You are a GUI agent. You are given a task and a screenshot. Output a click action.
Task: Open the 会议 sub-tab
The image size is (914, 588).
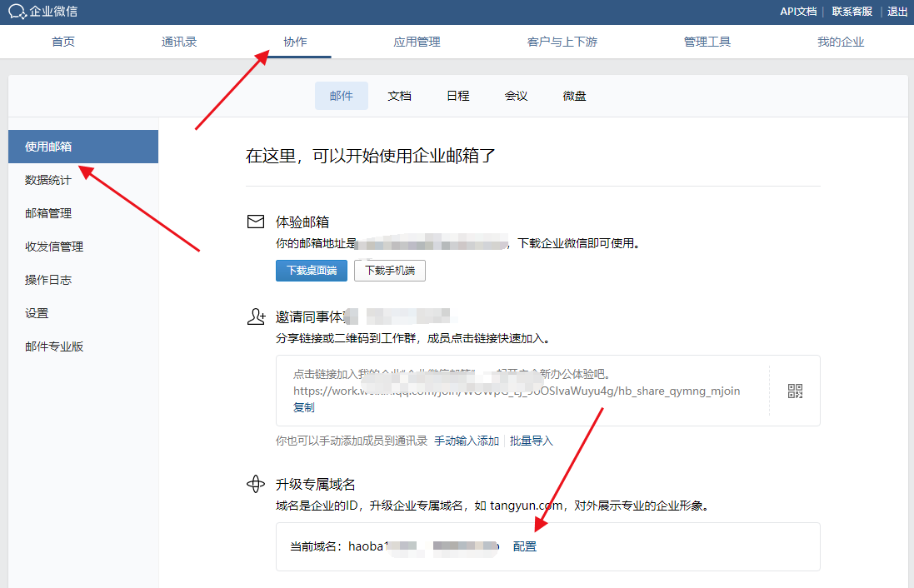pyautogui.click(x=516, y=96)
